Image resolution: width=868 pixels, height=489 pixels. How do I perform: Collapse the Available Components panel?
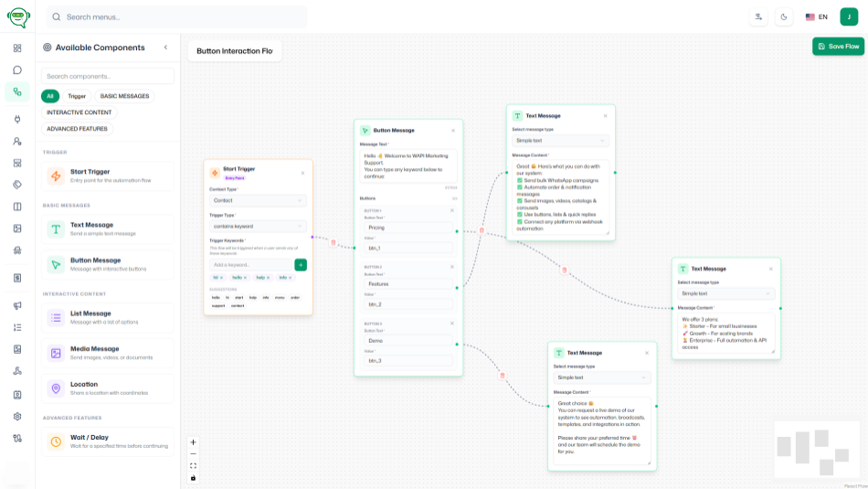pyautogui.click(x=165, y=48)
